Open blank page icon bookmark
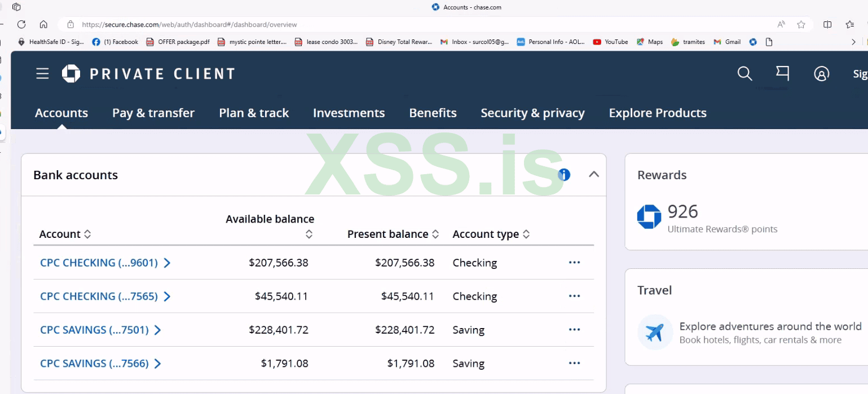 pyautogui.click(x=769, y=42)
